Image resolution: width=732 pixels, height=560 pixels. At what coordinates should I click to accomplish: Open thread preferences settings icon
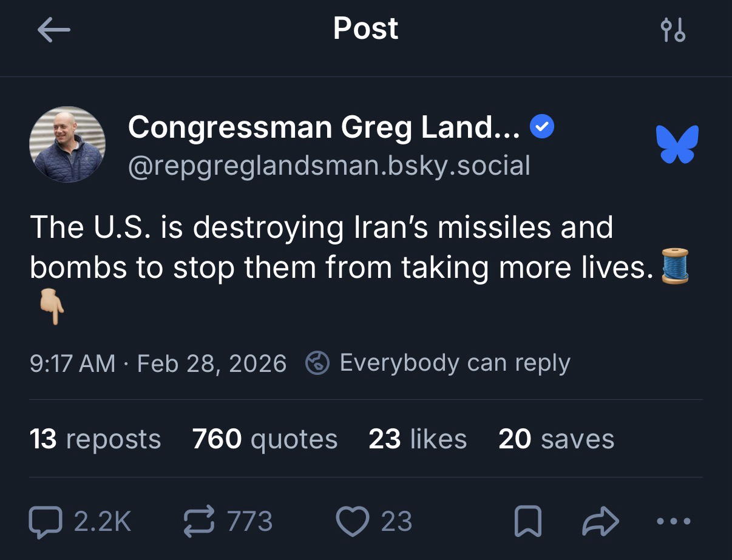click(x=673, y=30)
